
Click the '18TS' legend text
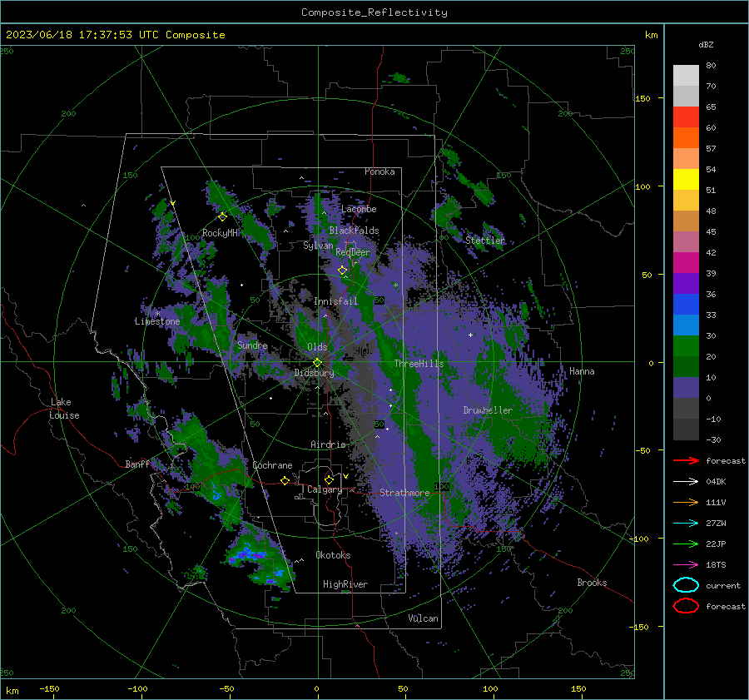coord(716,565)
